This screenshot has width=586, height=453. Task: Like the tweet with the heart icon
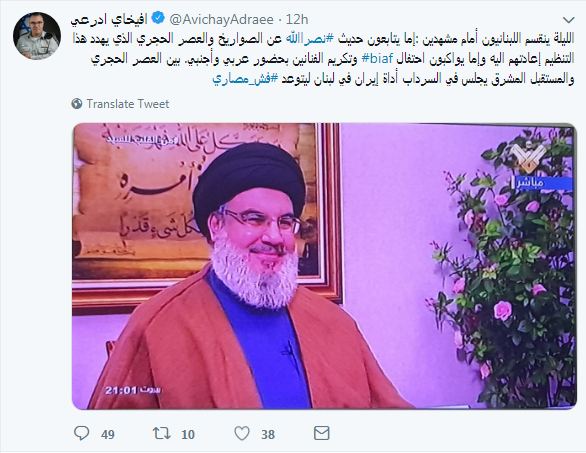coord(241,433)
